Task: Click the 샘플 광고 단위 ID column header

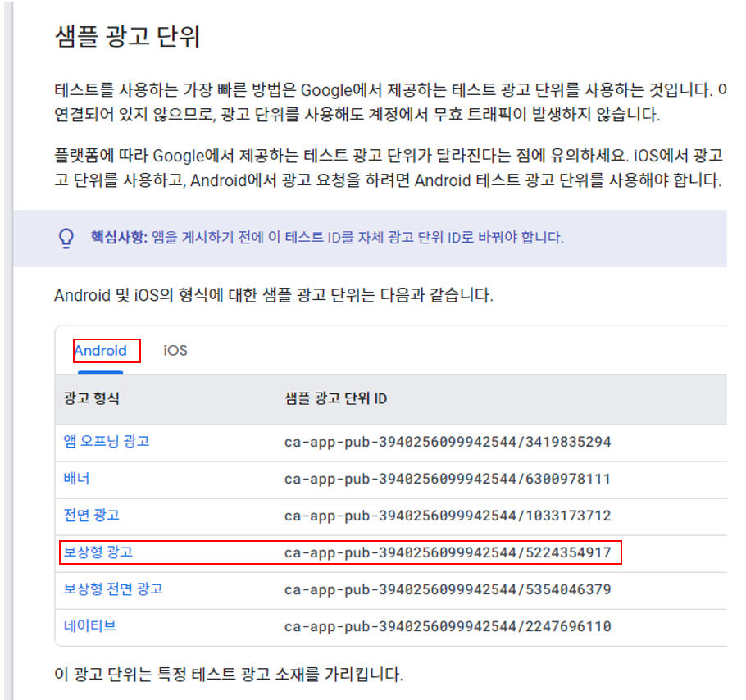Action: (336, 398)
